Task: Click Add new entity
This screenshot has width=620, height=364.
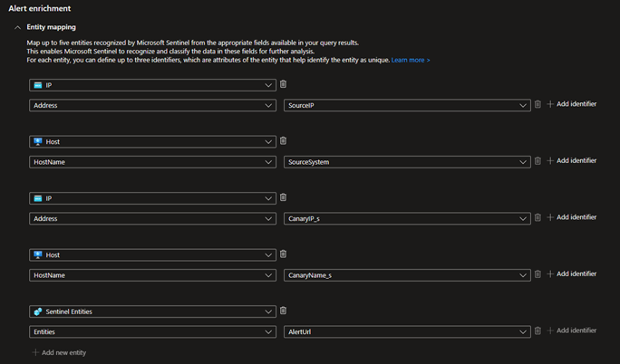Action: pos(59,352)
